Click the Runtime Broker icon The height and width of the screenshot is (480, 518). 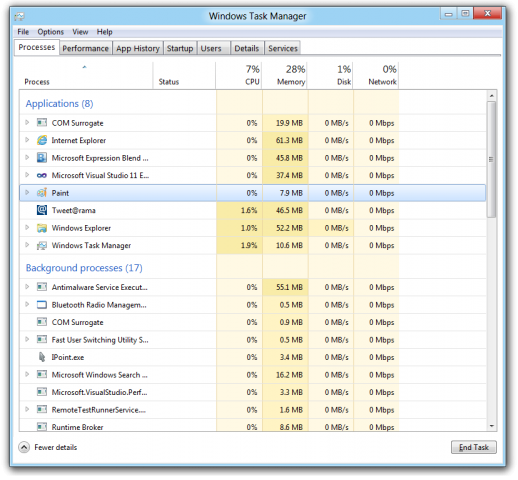click(42, 427)
